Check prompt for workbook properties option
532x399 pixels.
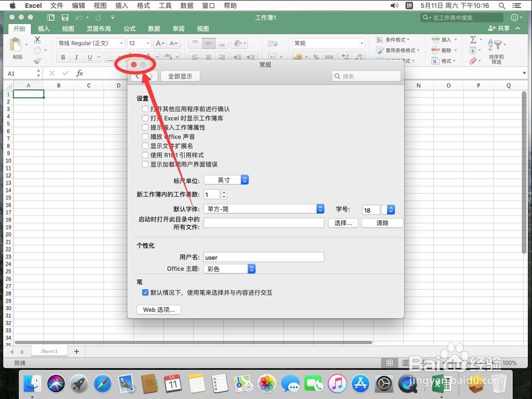[145, 127]
